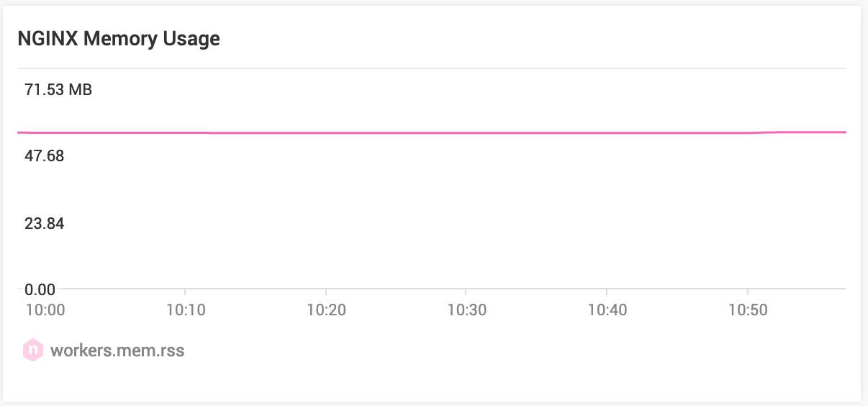Viewport: 868px width, 406px height.
Task: Click the pink line above the 10:20 mark
Action: click(x=326, y=133)
